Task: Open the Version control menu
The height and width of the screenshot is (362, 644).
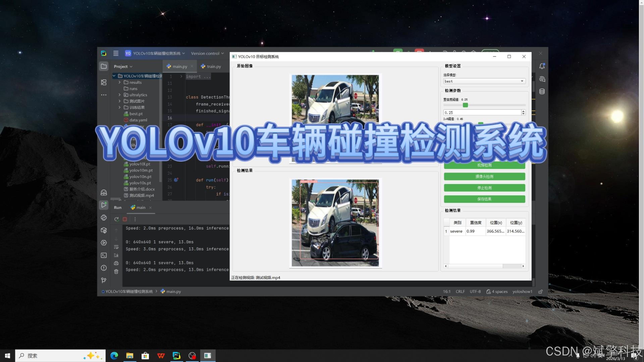Action: 207,53
